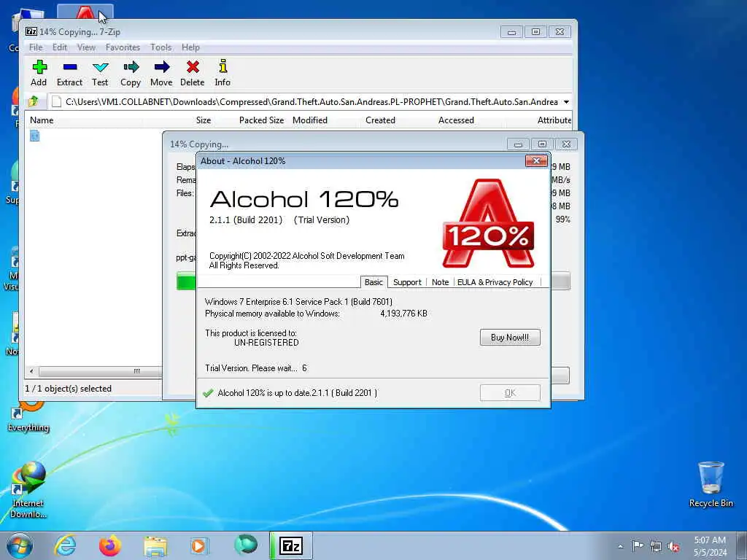This screenshot has height=560, width=747.
Task: Click the Show desktop strip
Action: pyautogui.click(x=742, y=545)
